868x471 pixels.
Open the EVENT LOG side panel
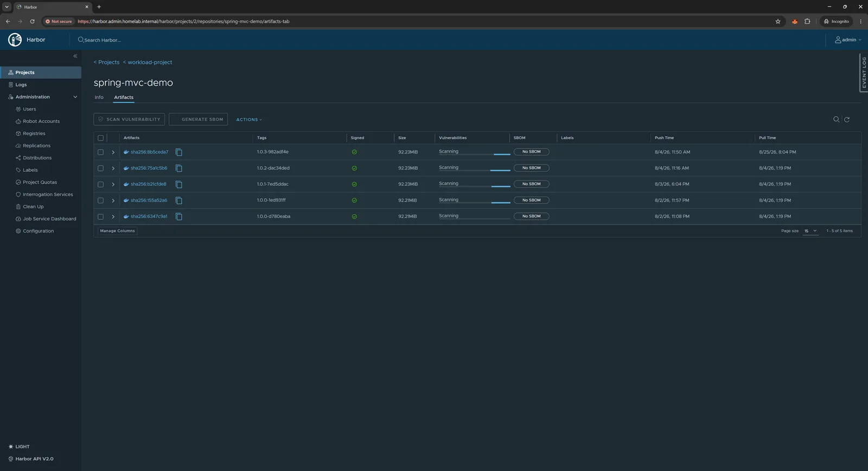coord(864,72)
